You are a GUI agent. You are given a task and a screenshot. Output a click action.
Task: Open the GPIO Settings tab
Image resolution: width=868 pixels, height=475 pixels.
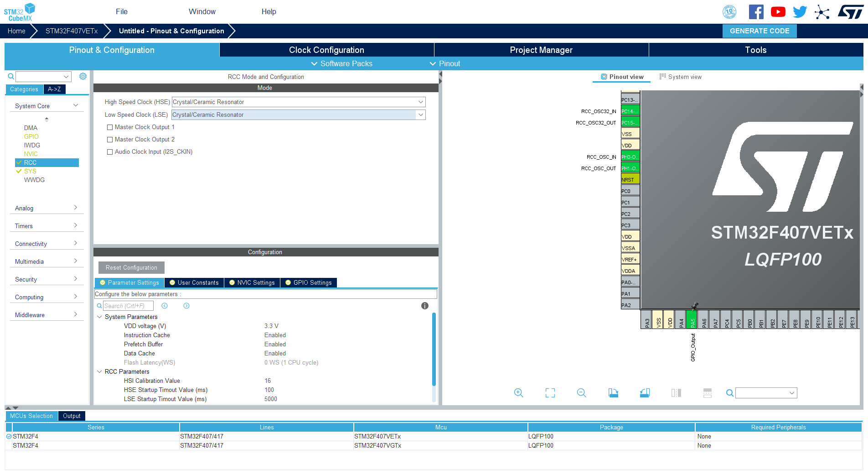click(x=309, y=283)
